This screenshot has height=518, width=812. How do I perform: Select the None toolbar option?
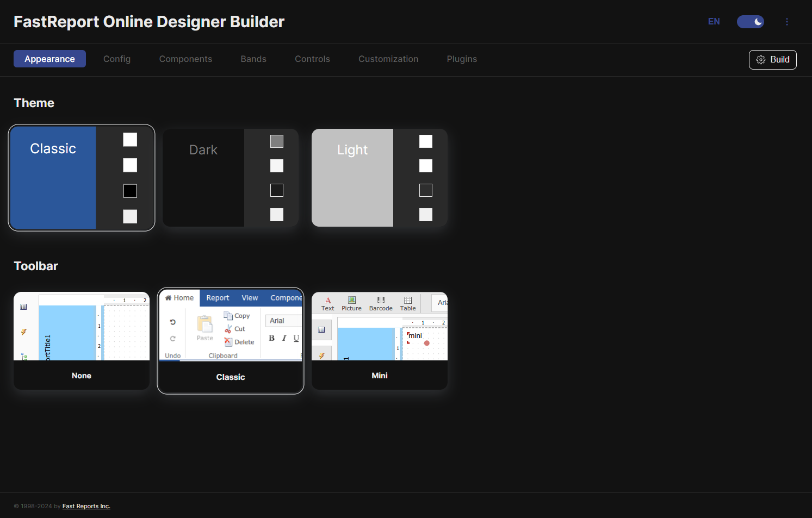(x=82, y=341)
